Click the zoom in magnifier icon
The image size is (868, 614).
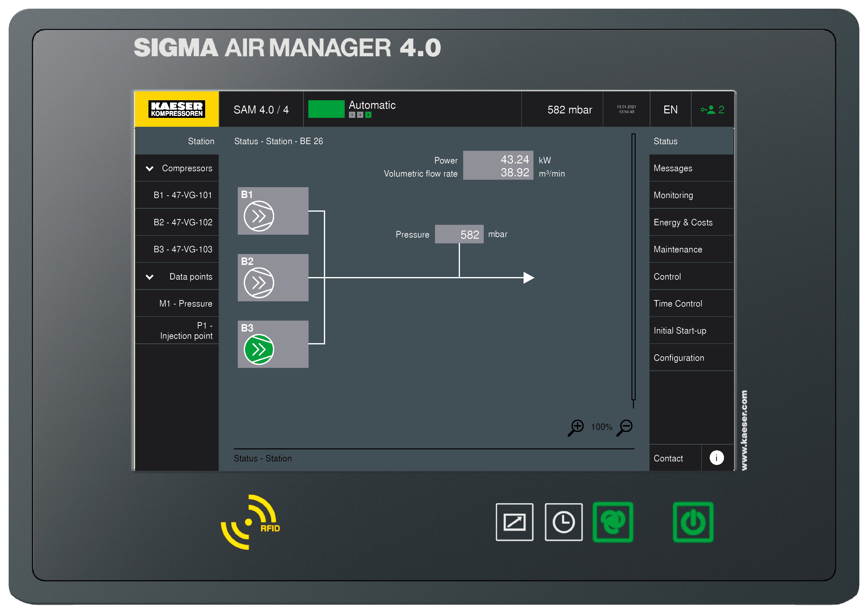[576, 428]
